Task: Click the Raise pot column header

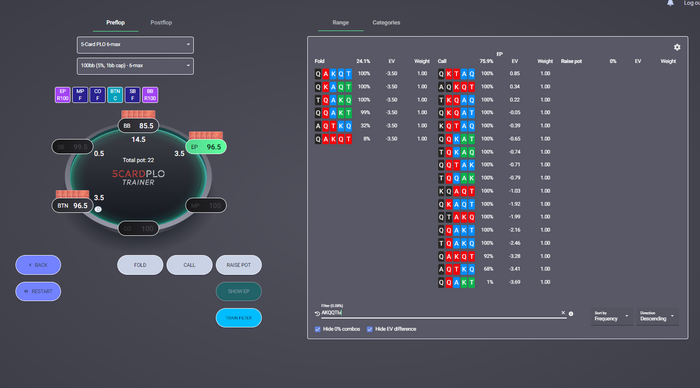Action: click(571, 61)
